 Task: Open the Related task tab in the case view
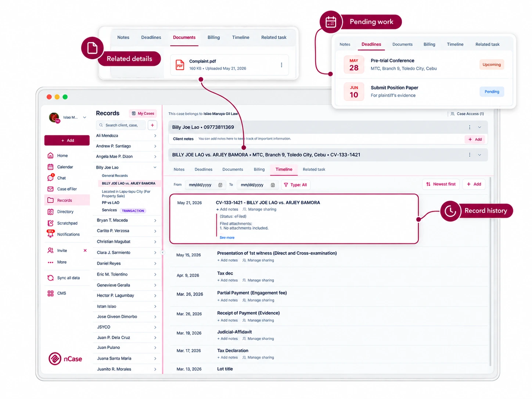[314, 170]
